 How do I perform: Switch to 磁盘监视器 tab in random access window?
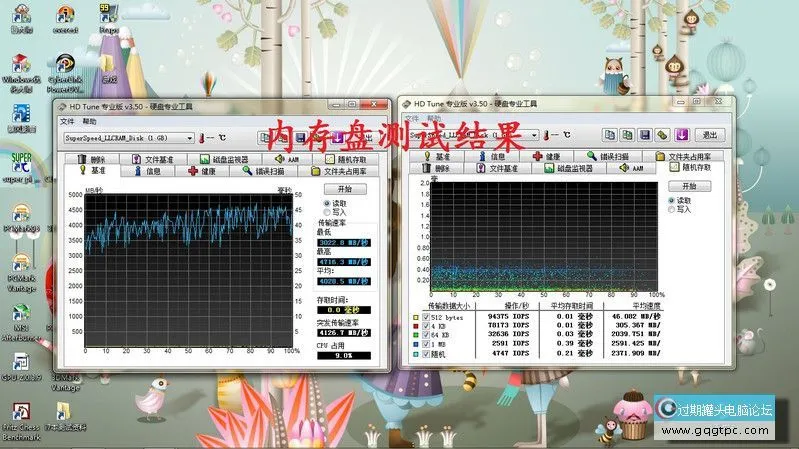[569, 168]
